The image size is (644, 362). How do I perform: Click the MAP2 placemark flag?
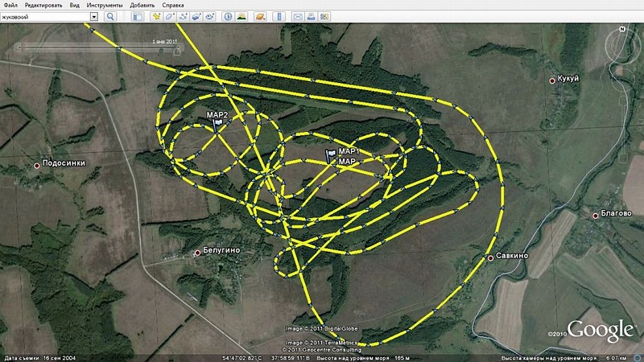point(218,125)
